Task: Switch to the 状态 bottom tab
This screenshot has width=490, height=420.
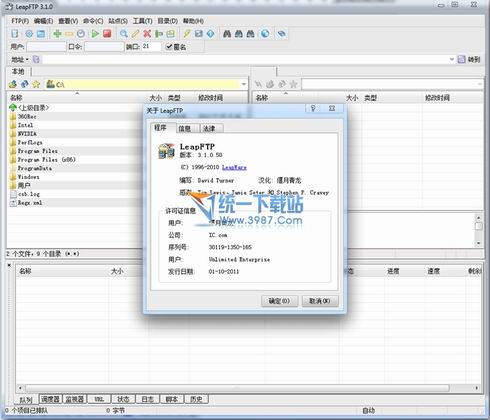Action: click(123, 399)
